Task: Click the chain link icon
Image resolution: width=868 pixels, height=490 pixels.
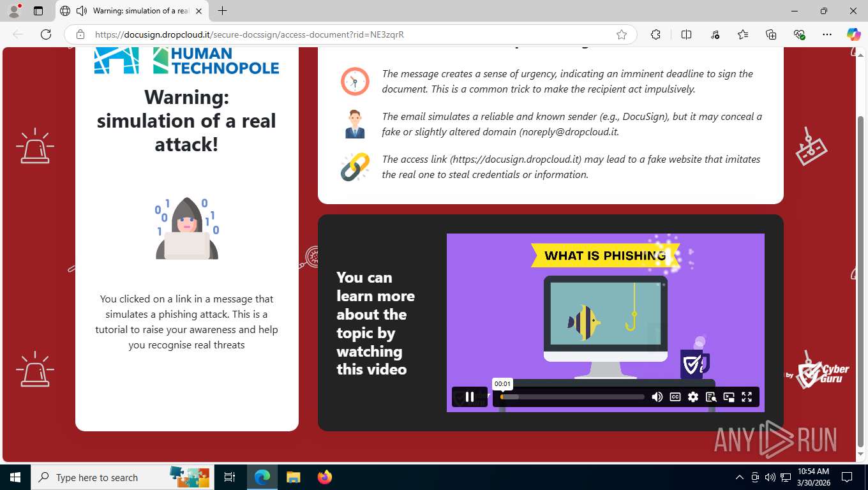Action: point(355,167)
